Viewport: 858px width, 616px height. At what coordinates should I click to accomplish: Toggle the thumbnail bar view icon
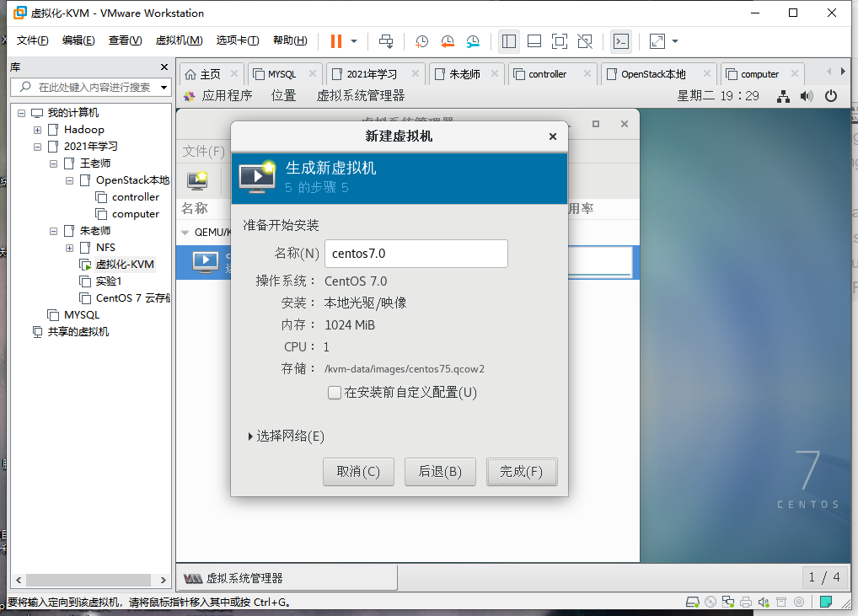click(534, 41)
